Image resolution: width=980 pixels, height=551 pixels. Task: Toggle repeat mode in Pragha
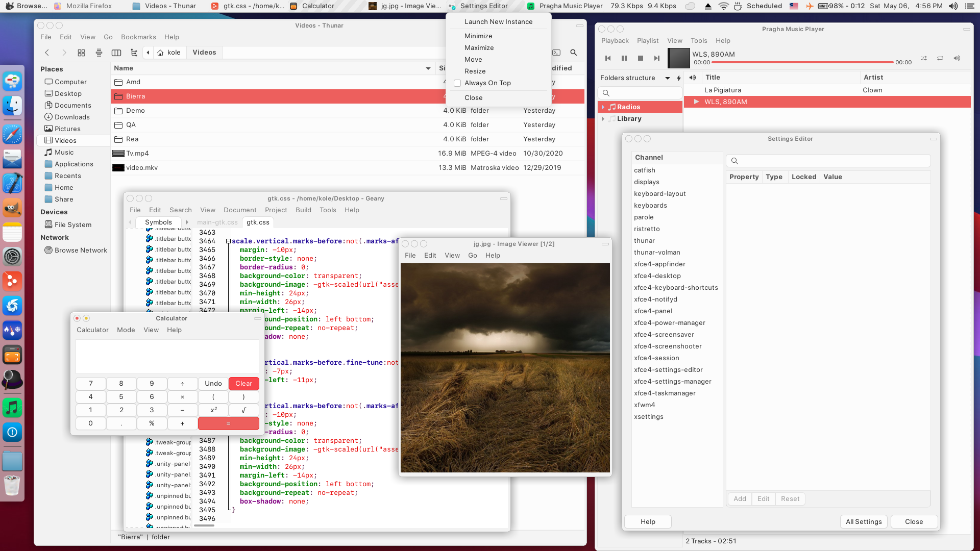(x=940, y=58)
